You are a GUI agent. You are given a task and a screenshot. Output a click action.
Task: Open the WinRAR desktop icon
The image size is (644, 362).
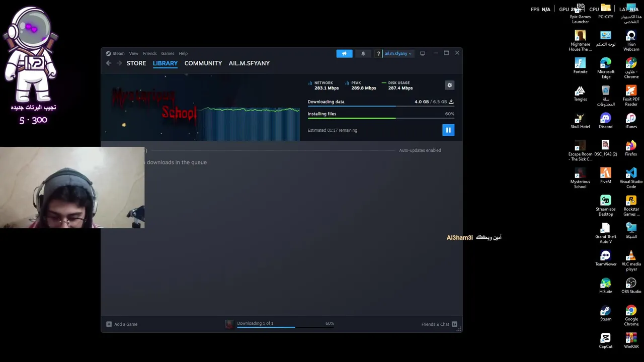[631, 341]
